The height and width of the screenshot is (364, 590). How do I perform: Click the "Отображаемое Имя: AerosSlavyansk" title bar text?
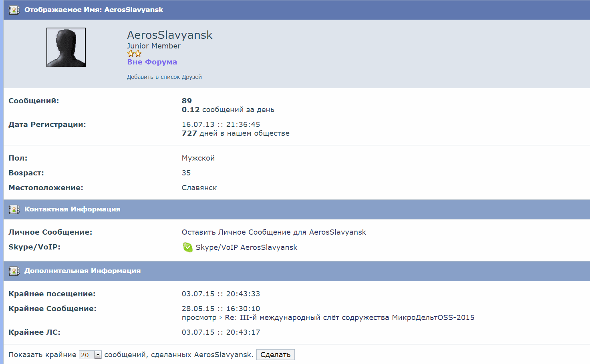[93, 10]
